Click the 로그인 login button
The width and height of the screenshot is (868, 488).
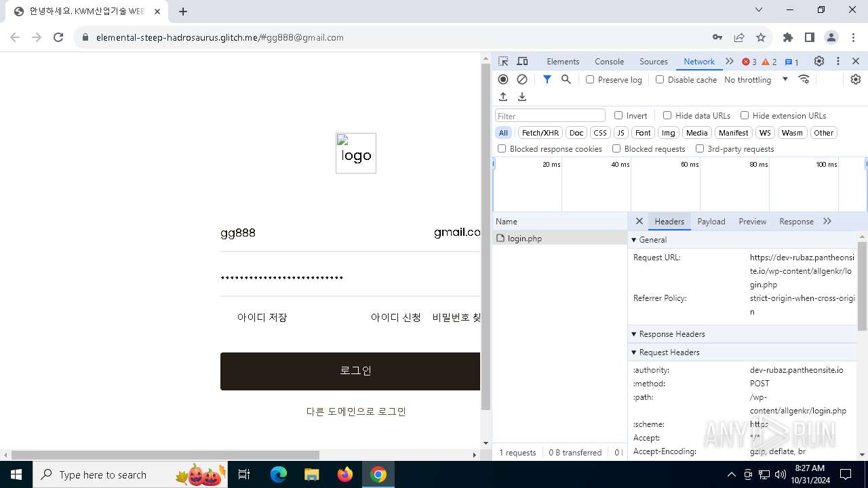(x=351, y=371)
